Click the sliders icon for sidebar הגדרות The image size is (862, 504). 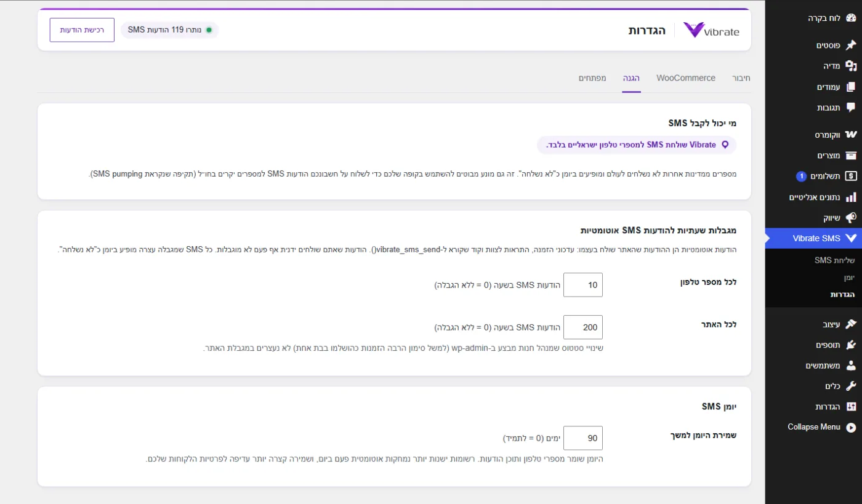(851, 407)
